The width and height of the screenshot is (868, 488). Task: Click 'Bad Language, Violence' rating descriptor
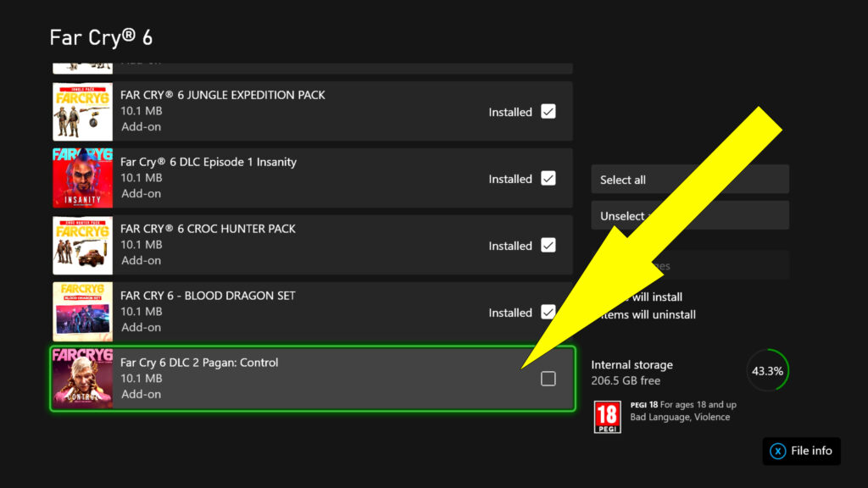(x=680, y=417)
